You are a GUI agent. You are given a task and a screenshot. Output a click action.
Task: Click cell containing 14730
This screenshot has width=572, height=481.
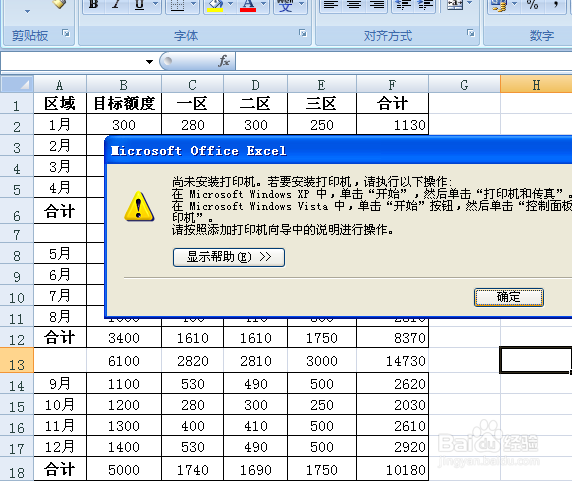[x=392, y=361]
